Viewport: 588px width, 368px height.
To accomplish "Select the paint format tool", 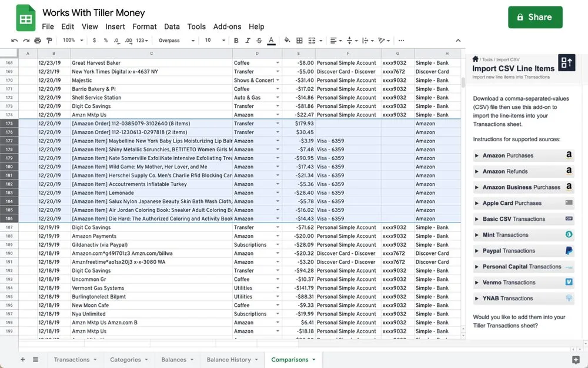I will [x=49, y=41].
